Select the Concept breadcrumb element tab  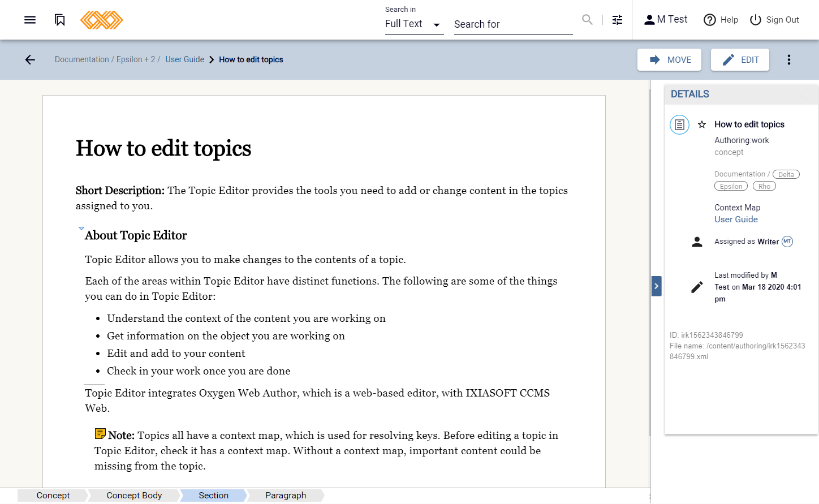tap(53, 496)
